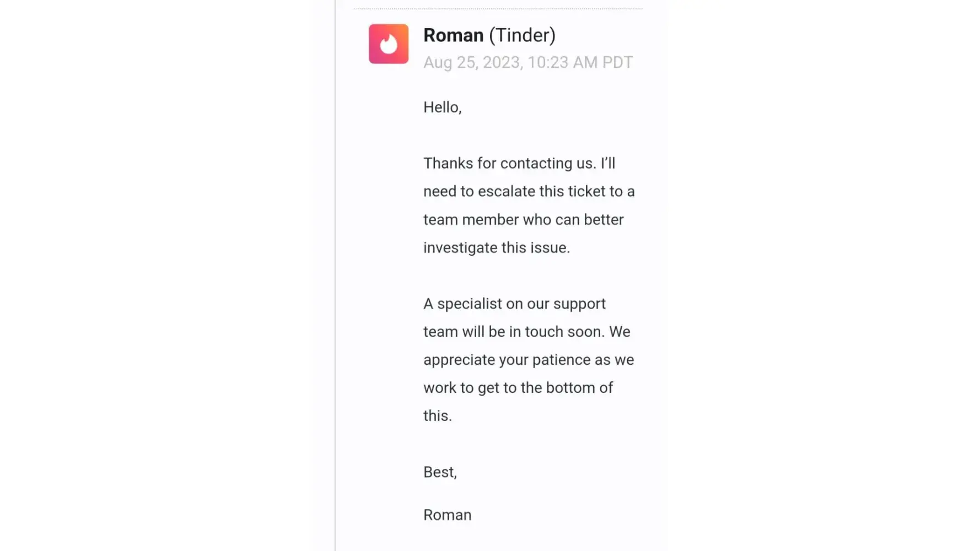Click the line "need to escalate this ticket to a"
Screen dimensions: 980x551
coord(529,192)
